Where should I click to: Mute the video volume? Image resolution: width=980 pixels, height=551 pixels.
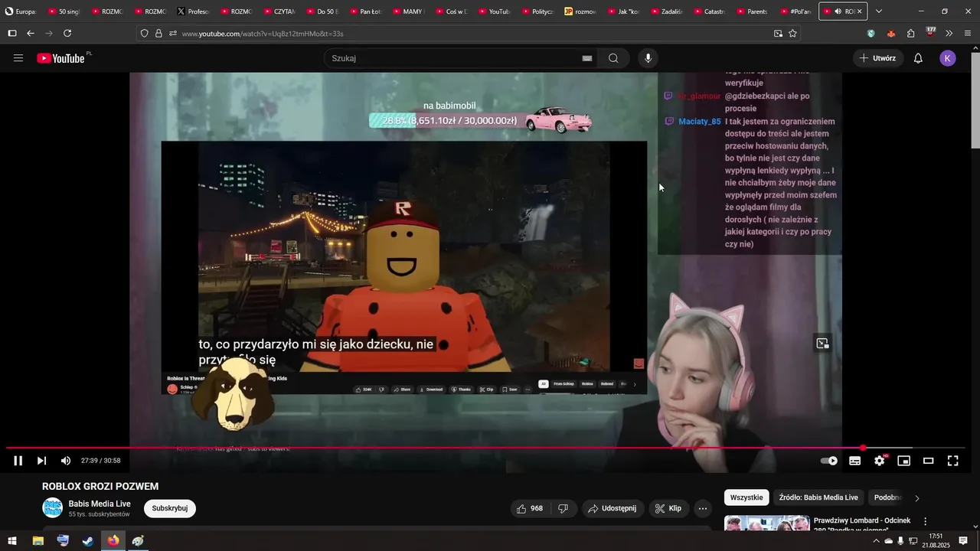click(x=66, y=461)
